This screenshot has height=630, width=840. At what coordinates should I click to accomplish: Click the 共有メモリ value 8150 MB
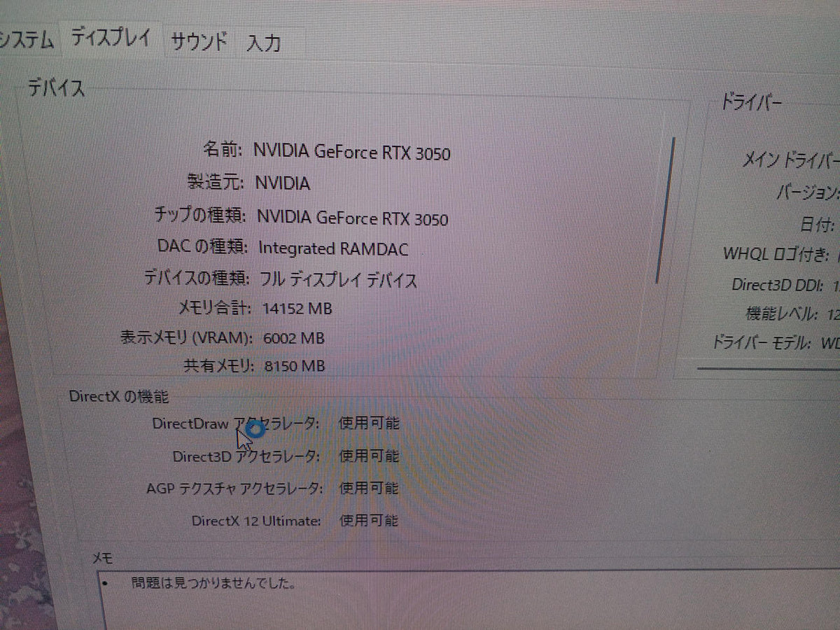coord(294,365)
